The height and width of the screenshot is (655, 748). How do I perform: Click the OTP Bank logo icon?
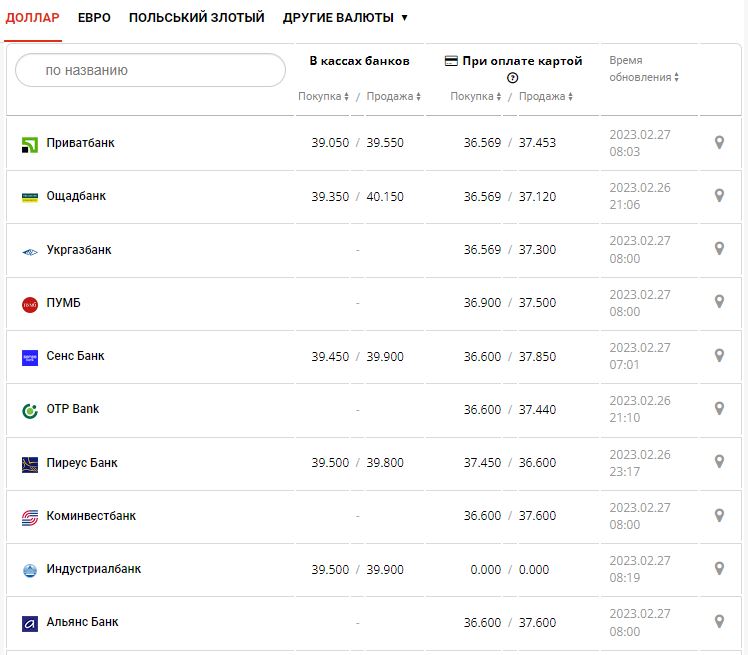coord(30,410)
